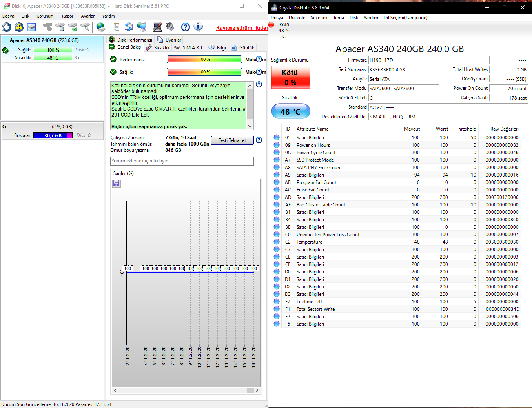532x408 pixels.
Task: Click the help icon next to Sağlık bar
Action: (259, 72)
